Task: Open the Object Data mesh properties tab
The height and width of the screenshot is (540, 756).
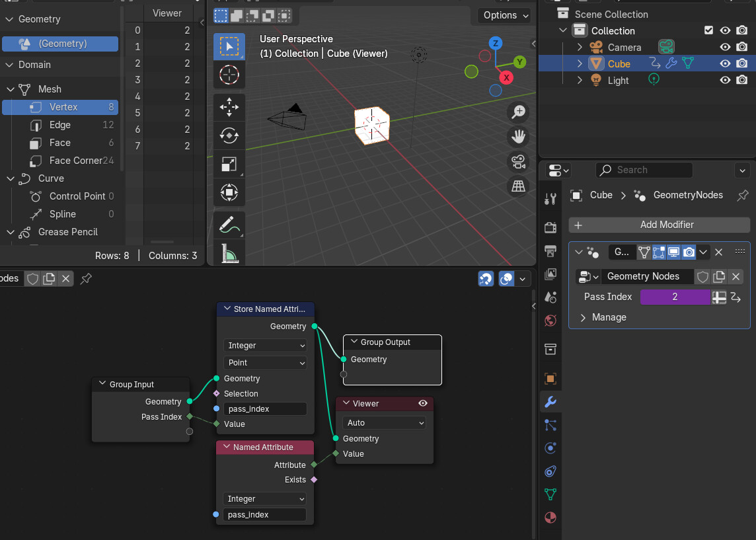Action: click(x=550, y=494)
